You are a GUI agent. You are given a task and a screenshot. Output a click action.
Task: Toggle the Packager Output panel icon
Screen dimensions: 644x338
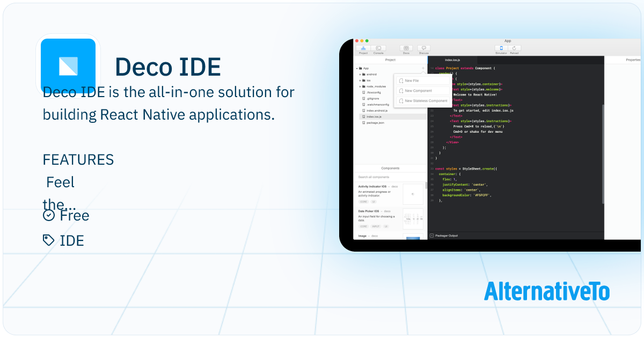(431, 236)
